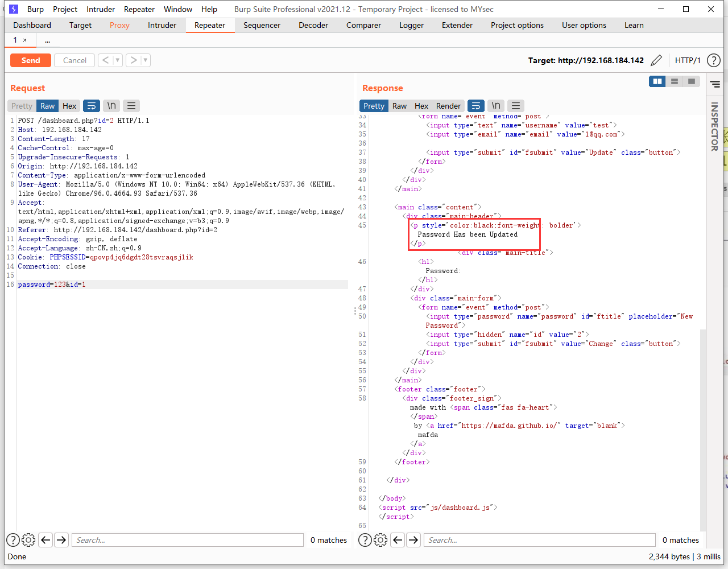Select Repeater tab 1

(15, 40)
